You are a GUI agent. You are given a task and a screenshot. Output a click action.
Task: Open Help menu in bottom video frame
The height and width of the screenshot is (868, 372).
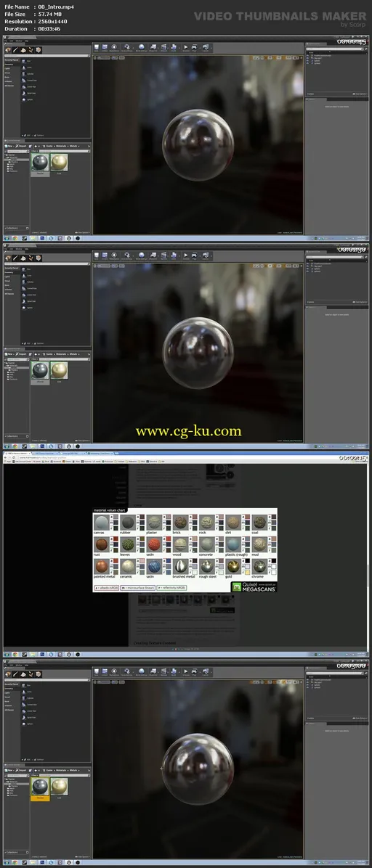(x=26, y=665)
